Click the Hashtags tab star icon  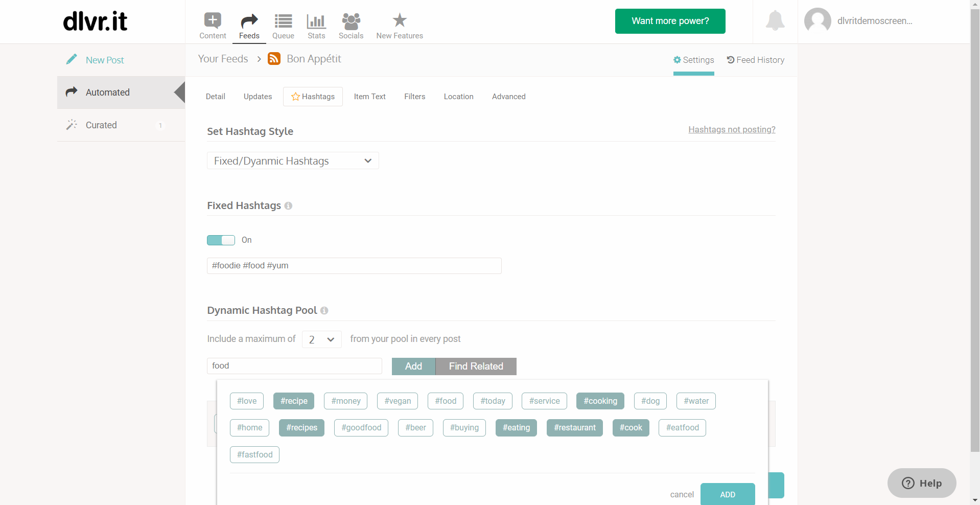[295, 96]
